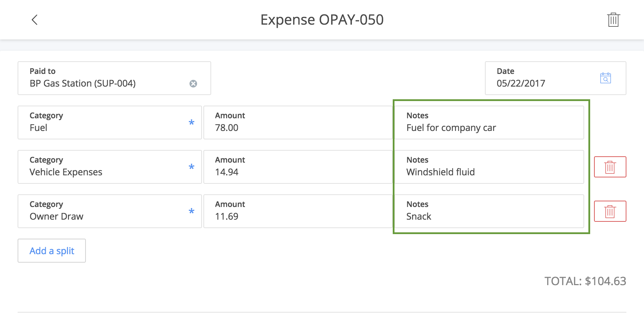Edit the 'Windshield fluid' notes field

pos(489,167)
